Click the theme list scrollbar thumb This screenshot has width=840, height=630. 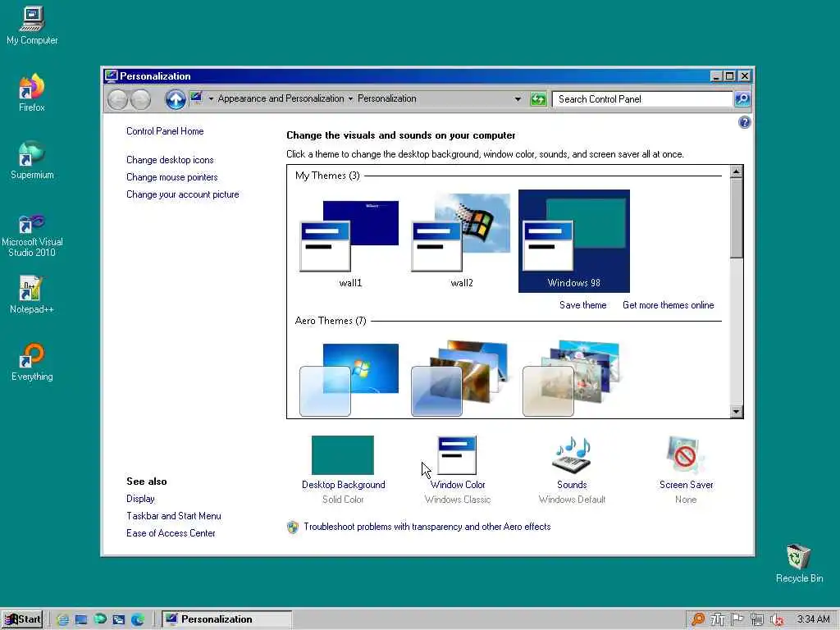pos(736,218)
